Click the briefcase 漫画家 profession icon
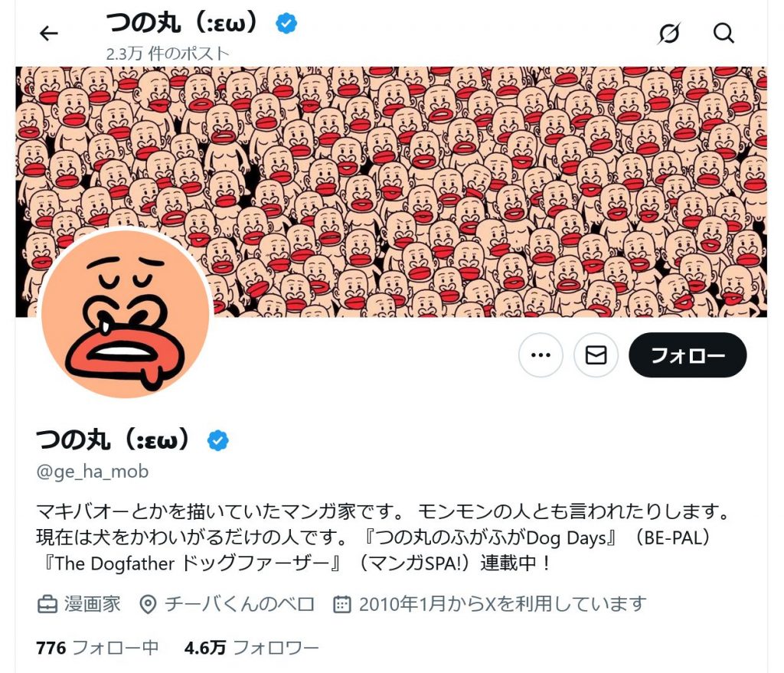784x673 pixels. [x=47, y=605]
